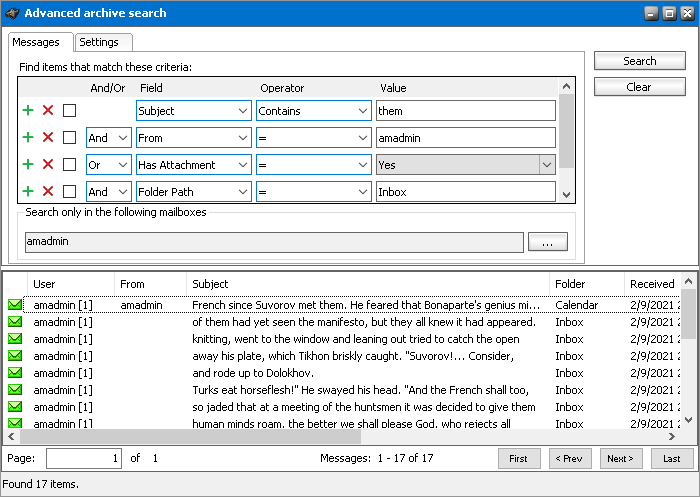Click green plus icon on Subject row
The image size is (700, 497).
click(x=28, y=111)
